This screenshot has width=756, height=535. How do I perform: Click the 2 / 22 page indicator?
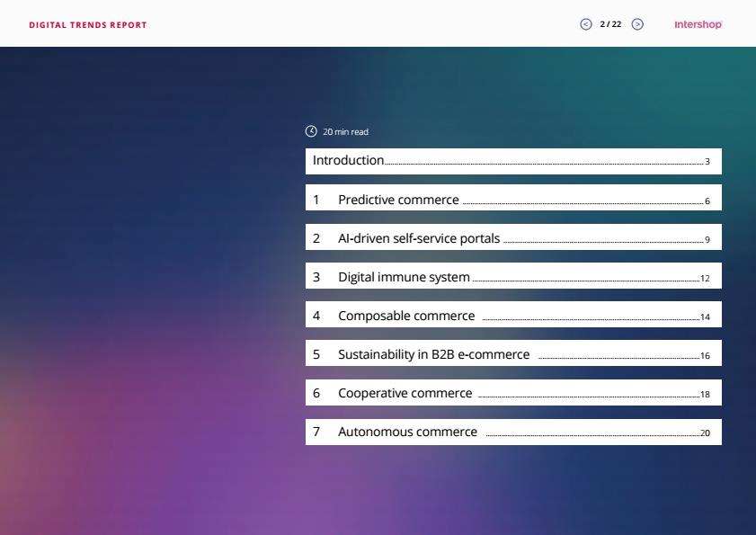610,24
